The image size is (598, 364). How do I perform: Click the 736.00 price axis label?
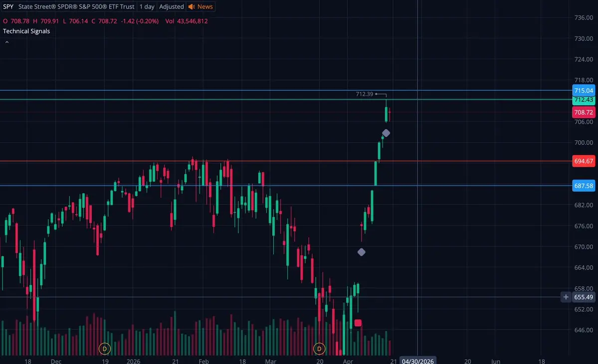[x=584, y=17]
